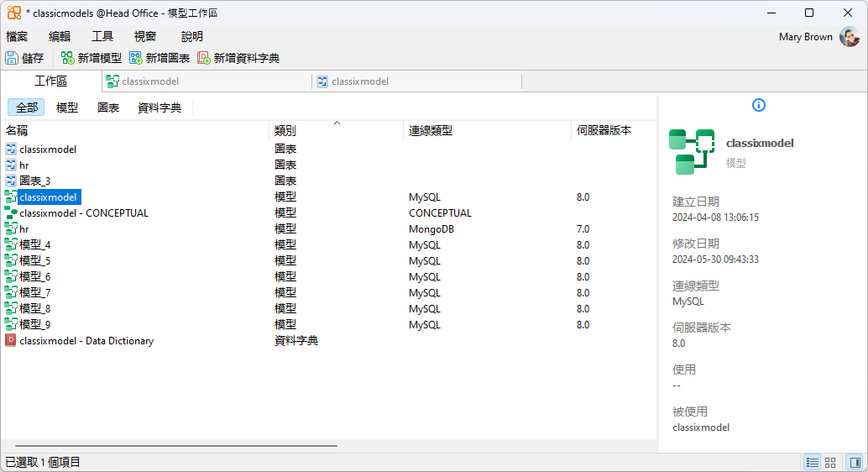
Task: Switch to the 工作區 tab
Action: point(51,81)
